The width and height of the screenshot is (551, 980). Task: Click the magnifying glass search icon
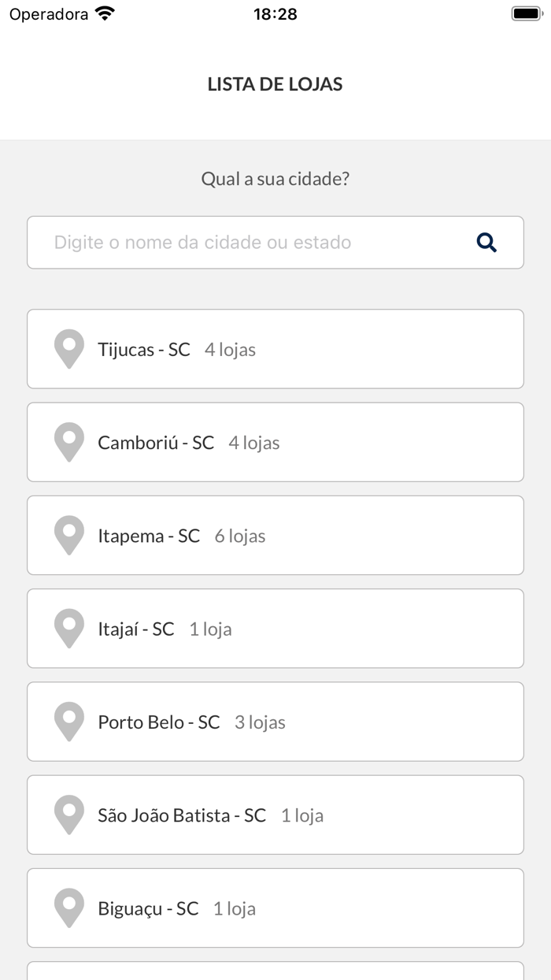point(486,242)
